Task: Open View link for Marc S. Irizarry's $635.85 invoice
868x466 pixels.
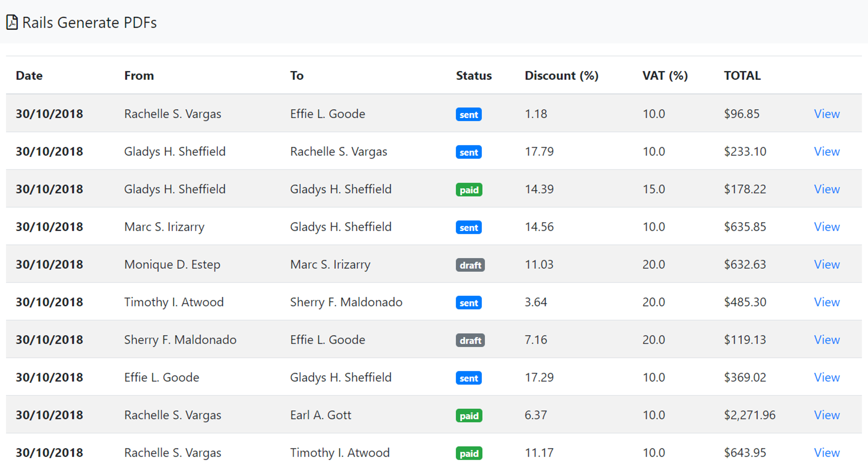Action: [827, 227]
